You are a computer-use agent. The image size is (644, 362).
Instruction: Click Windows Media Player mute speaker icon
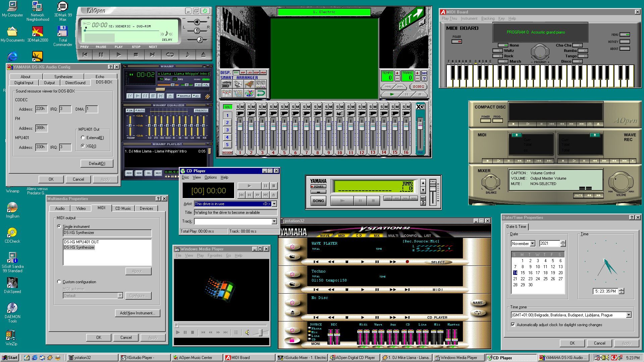click(247, 333)
